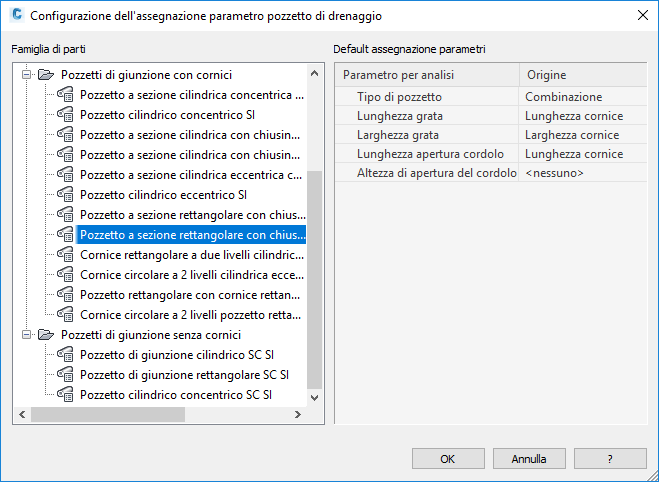Select Lunghezza grata parameter row
The width and height of the screenshot is (659, 482).
427,116
